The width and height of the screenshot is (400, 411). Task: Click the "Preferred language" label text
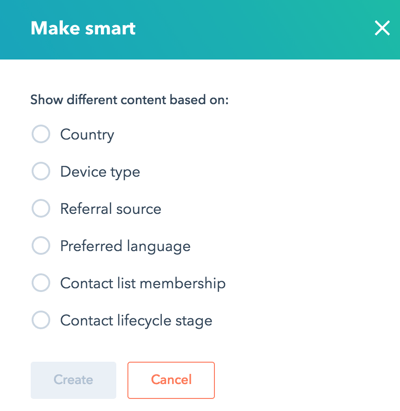click(125, 246)
